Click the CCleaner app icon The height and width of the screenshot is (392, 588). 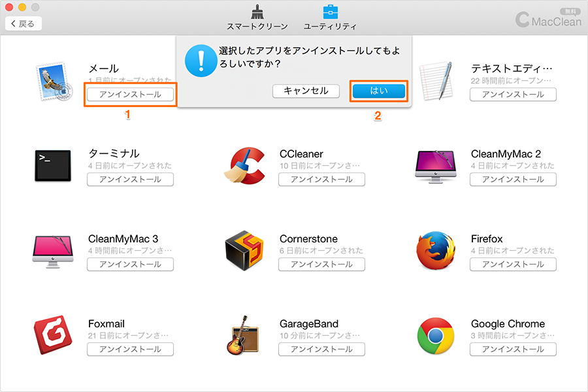click(244, 166)
